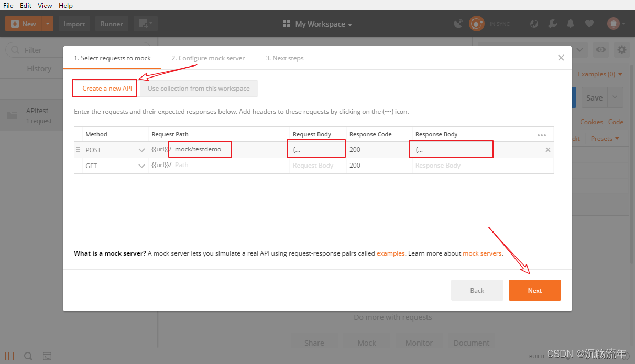
Task: Focus the sidebar Filter search field
Action: (79, 50)
